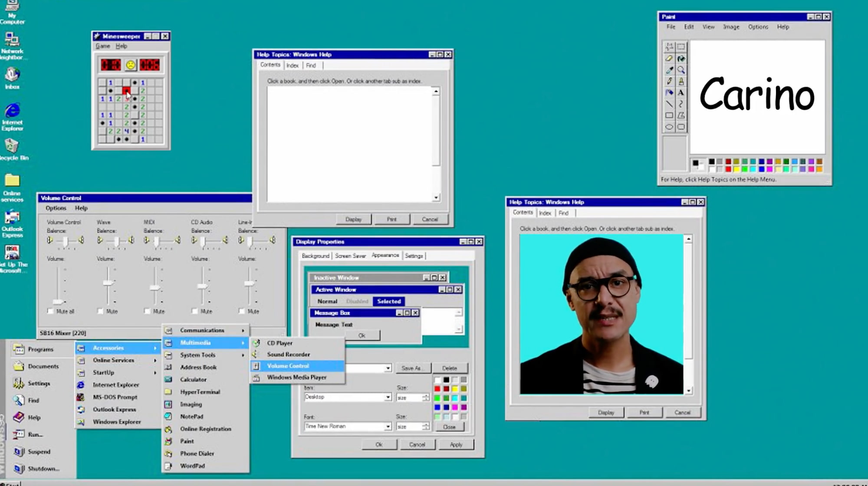This screenshot has height=486, width=868.
Task: Click the Wave volume slider handle
Action: pos(108,283)
